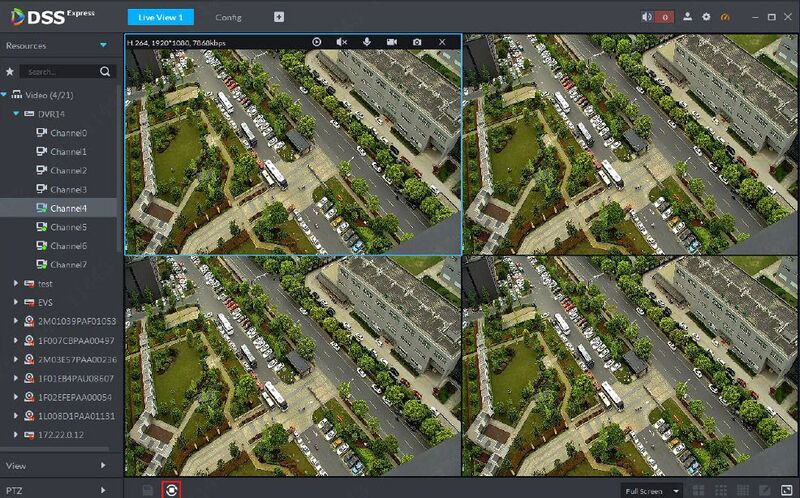This screenshot has height=498, width=800.
Task: Expand the test device node
Action: (16, 283)
